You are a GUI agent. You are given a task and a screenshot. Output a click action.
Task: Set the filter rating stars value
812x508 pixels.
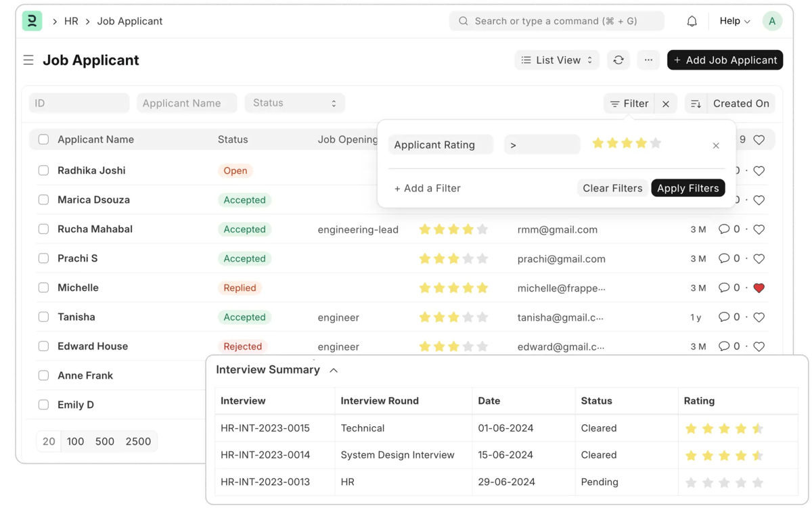point(626,143)
